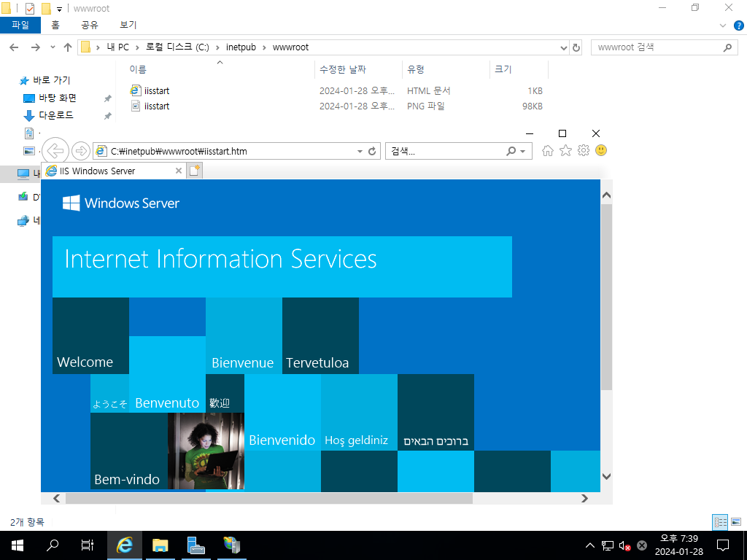This screenshot has width=747, height=560.
Task: Open the IE address bar dropdown arrow
Action: (x=360, y=152)
